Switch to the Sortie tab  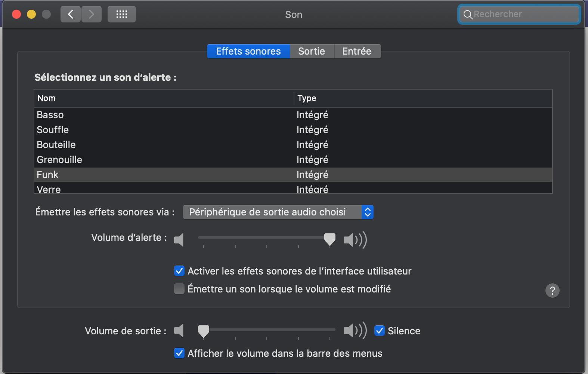coord(312,51)
